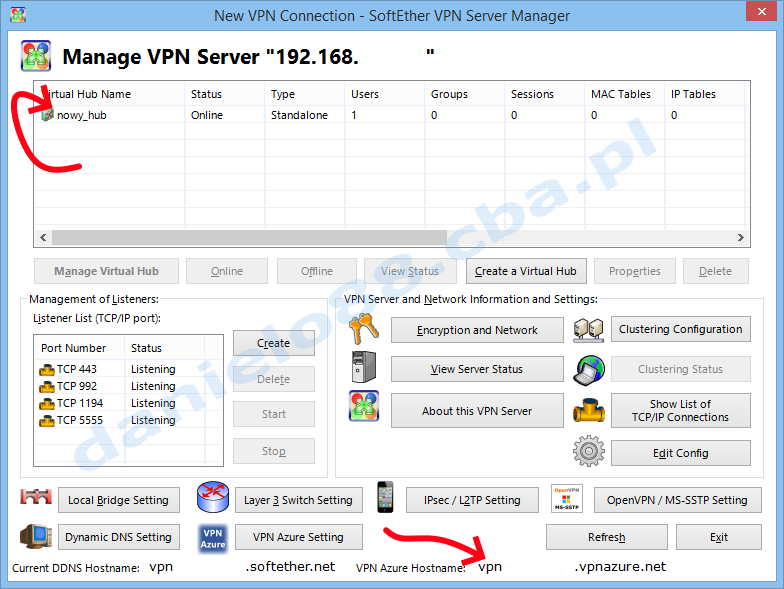The height and width of the screenshot is (589, 784).
Task: Click the large SoftEther logo beside Manage VPN Server
Action: coord(36,56)
